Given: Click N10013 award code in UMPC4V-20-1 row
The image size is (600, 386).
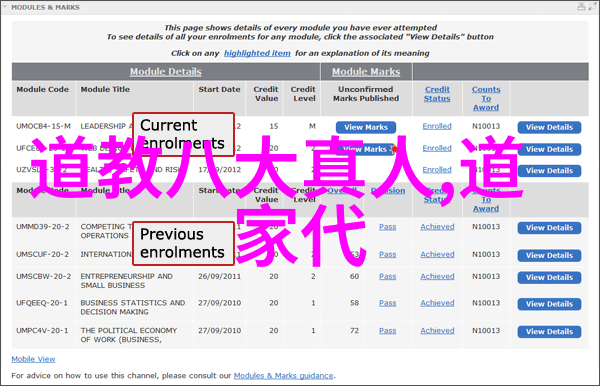Looking at the screenshot, I should click(486, 331).
